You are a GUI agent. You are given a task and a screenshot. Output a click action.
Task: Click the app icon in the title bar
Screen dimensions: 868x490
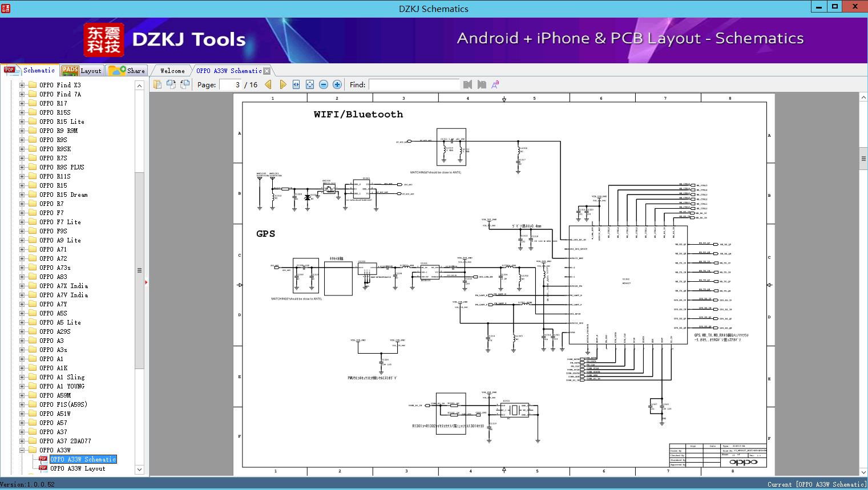point(6,9)
